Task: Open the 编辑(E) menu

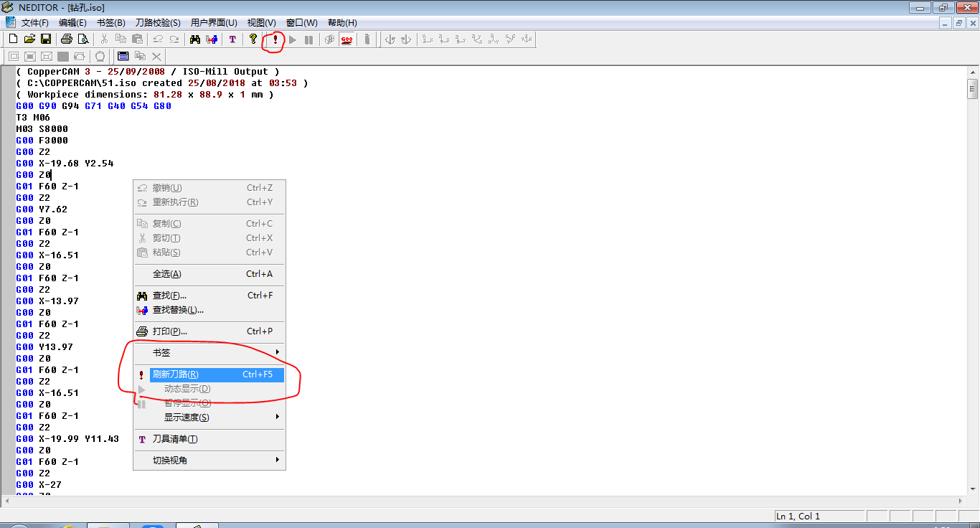Action: [x=72, y=23]
